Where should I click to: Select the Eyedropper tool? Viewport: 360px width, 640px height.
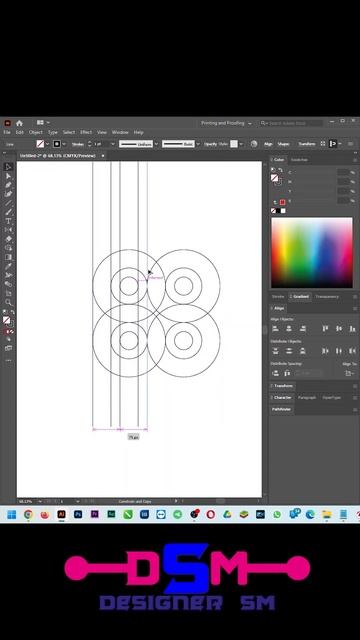click(8, 266)
